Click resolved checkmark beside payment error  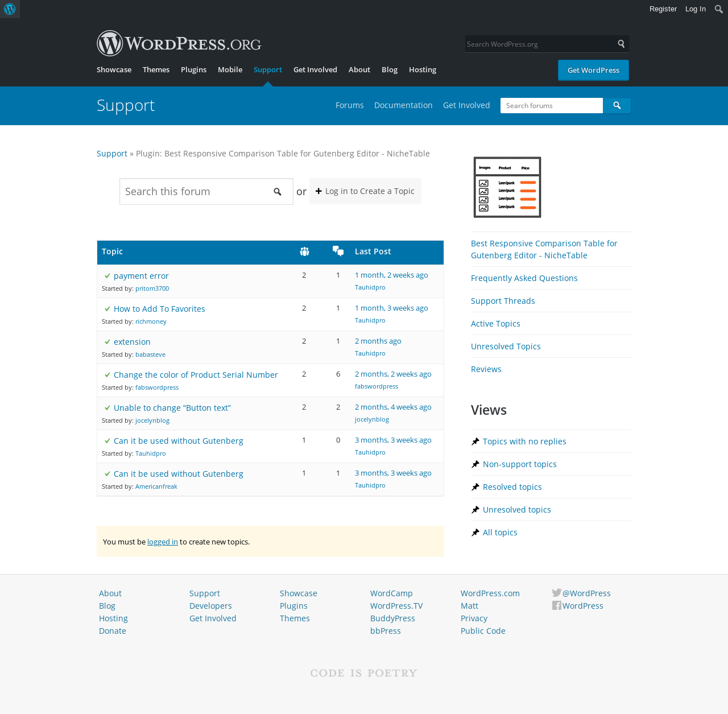pos(107,276)
